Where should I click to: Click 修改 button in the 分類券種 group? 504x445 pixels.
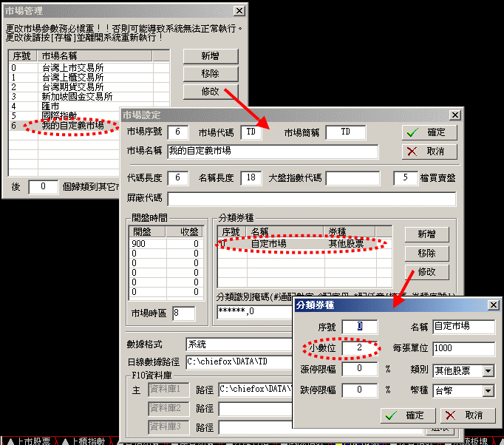pyautogui.click(x=426, y=272)
